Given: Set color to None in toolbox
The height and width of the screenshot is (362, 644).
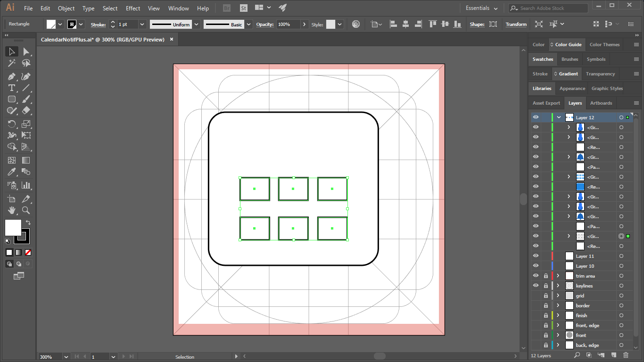Looking at the screenshot, I should (28, 253).
